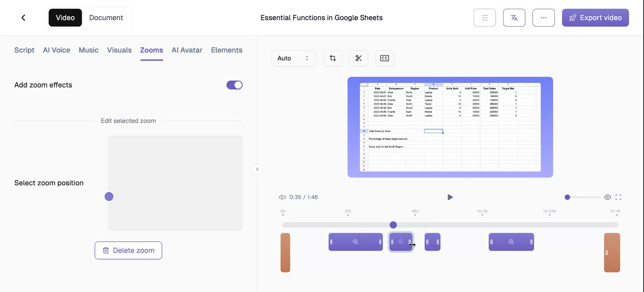This screenshot has width=644, height=292.
Task: Open the Script tab
Action: [24, 50]
